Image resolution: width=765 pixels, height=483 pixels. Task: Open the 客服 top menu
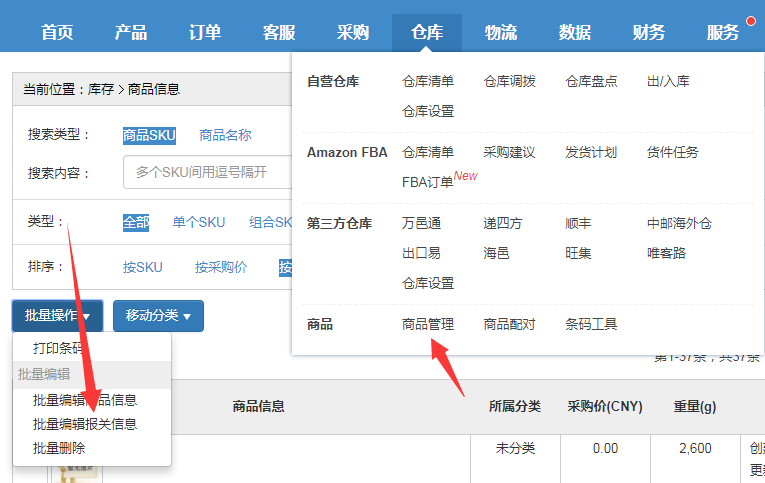(x=279, y=33)
